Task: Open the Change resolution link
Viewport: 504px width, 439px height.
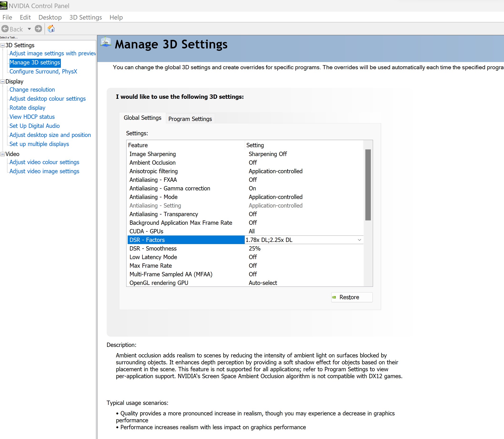Action: click(x=32, y=90)
